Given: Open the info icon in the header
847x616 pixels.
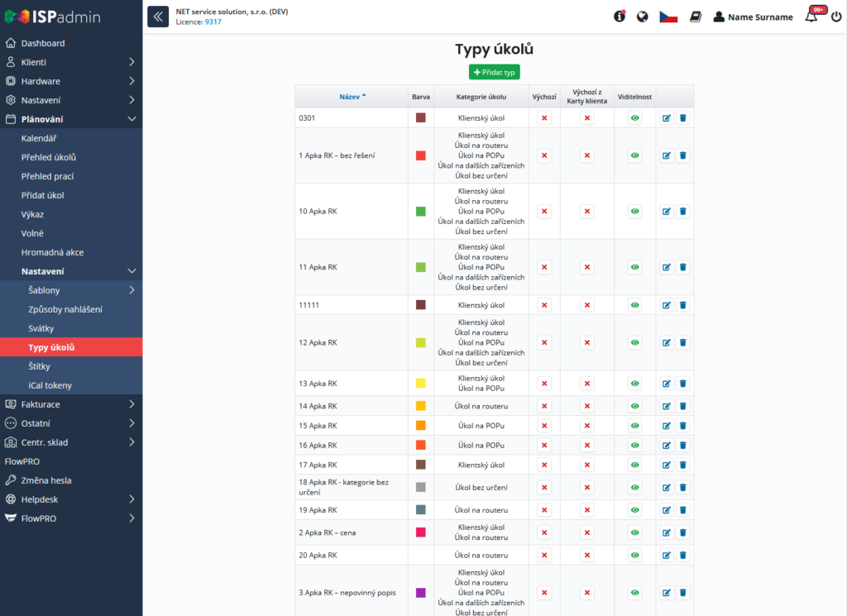Looking at the screenshot, I should pos(620,17).
